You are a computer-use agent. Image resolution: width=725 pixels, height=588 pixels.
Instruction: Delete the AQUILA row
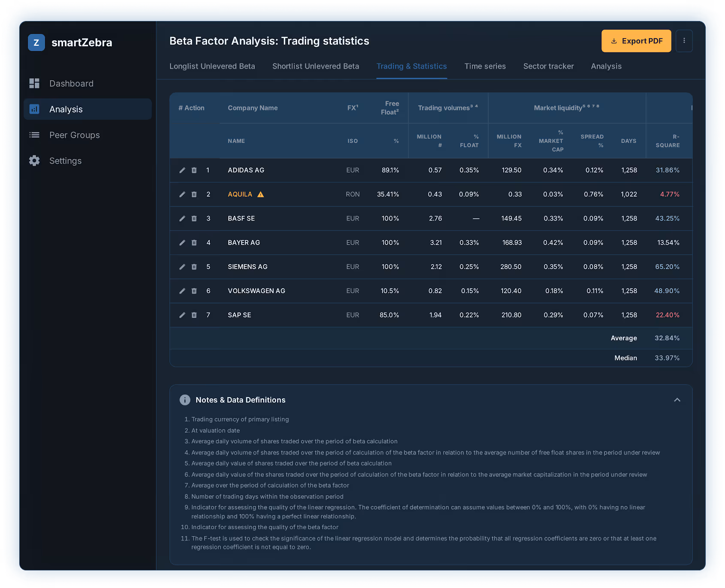tap(194, 194)
